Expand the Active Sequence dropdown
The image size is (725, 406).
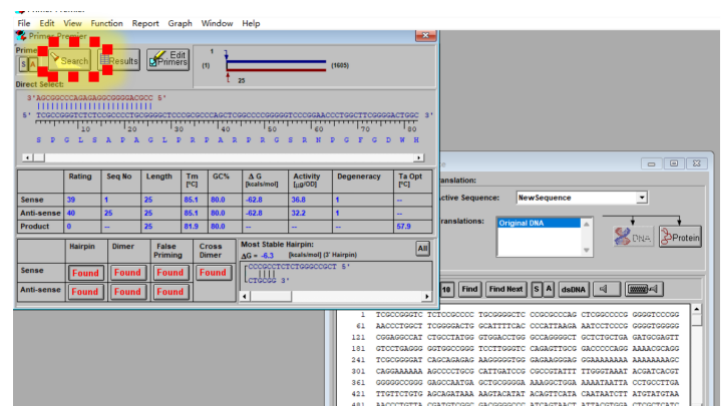641,198
